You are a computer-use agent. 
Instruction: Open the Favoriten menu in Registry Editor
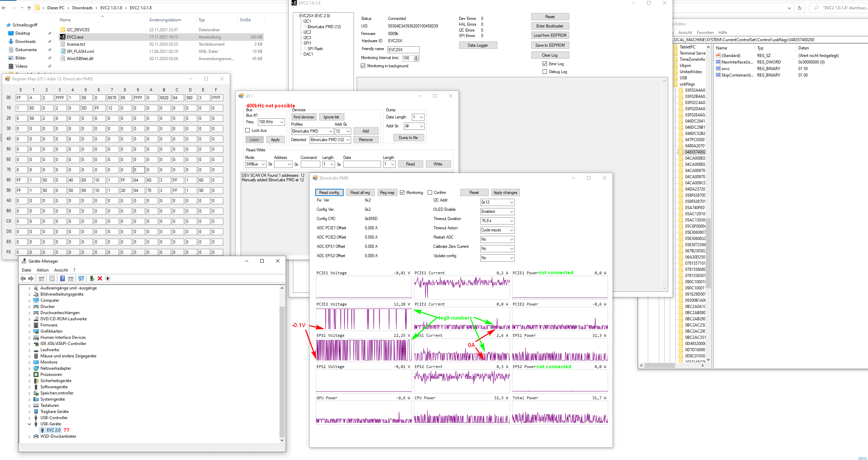coord(705,32)
